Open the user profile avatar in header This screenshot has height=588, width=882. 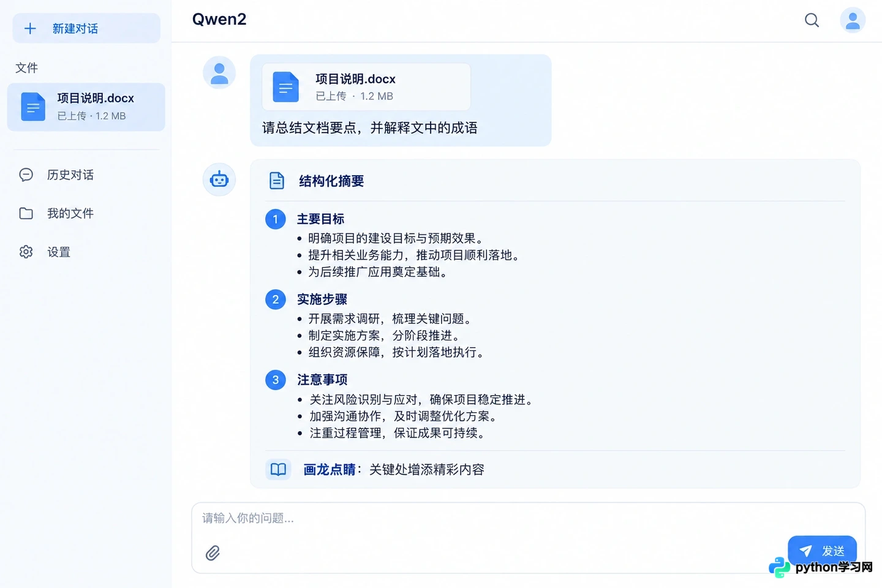853,20
